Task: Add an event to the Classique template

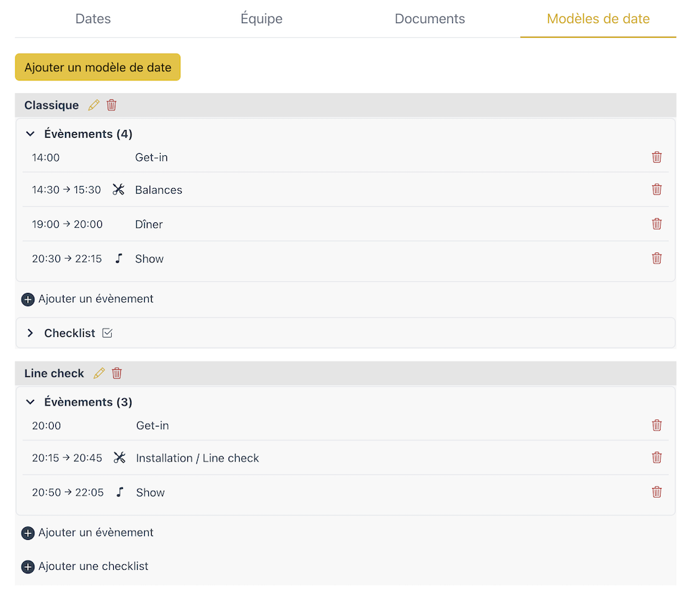Action: pyautogui.click(x=88, y=299)
